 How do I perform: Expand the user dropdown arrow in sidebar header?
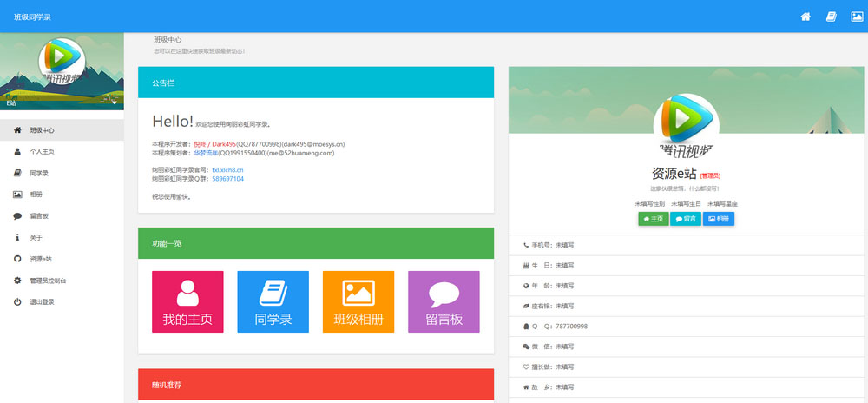tap(115, 102)
